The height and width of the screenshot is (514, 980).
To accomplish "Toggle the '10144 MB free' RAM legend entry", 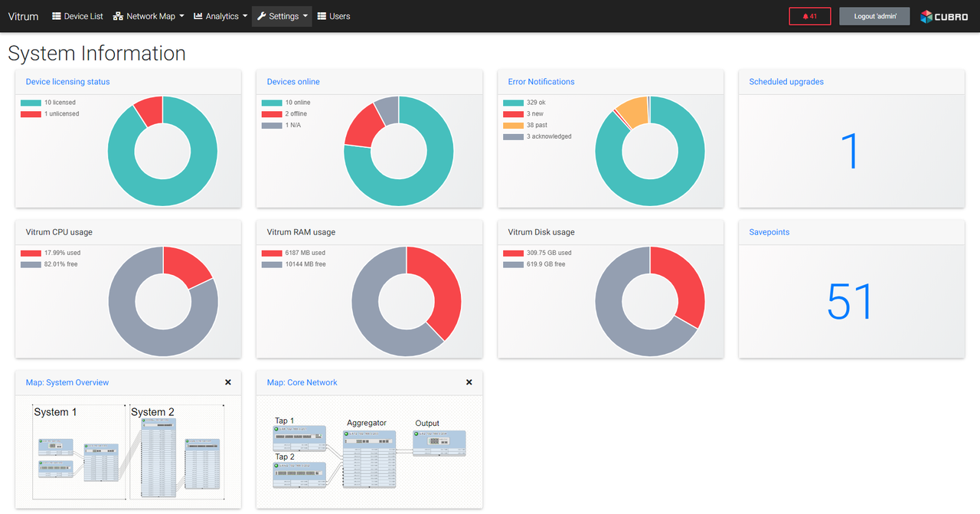I will tap(294, 264).
